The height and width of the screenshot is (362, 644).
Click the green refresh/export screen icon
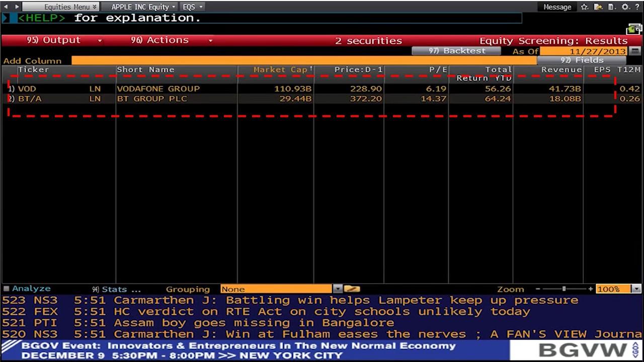point(632,29)
